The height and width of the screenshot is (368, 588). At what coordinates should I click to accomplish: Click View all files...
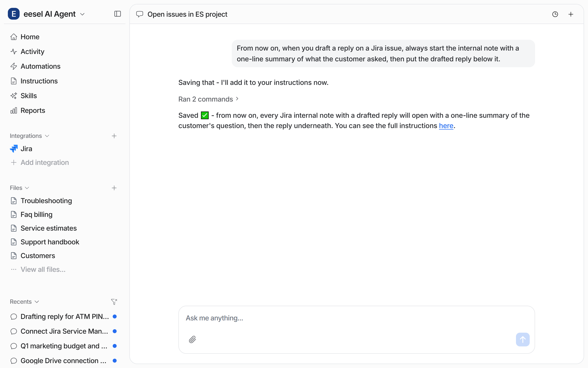click(x=43, y=269)
